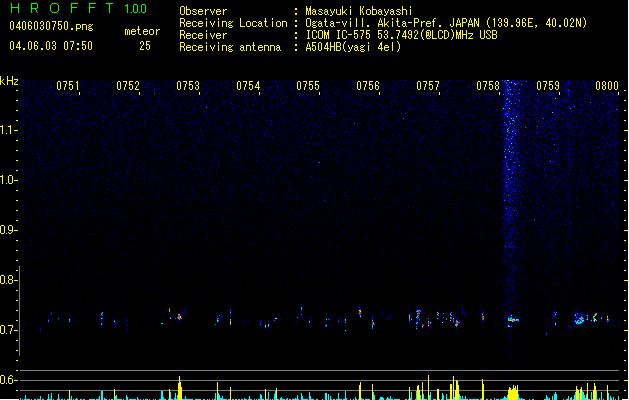The image size is (629, 400).
Task: Click the A504HB(yagi 4el) antenna text
Action: 353,47
